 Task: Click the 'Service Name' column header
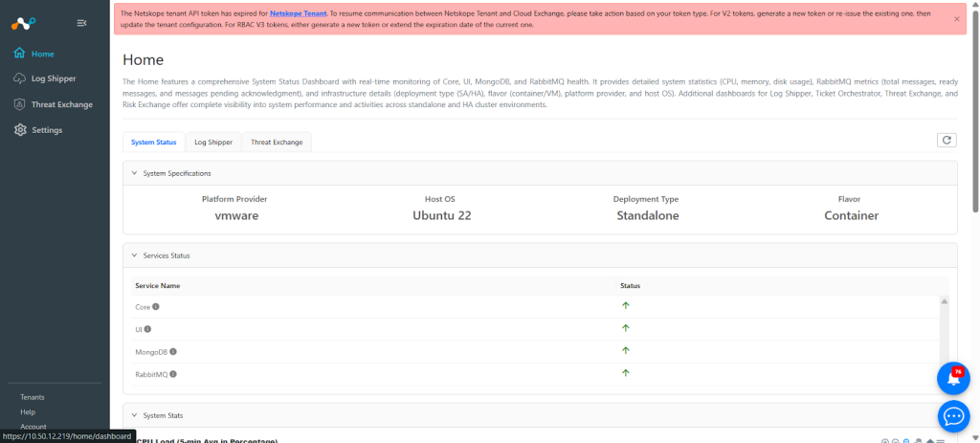158,285
